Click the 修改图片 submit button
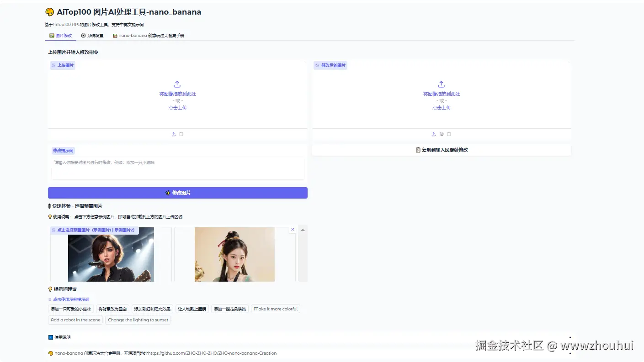Viewport: 644px width, 362px height. [178, 193]
